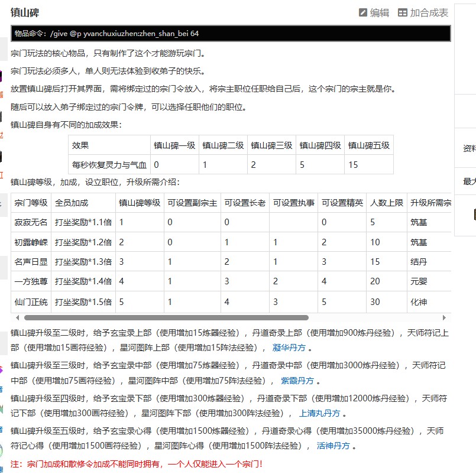Viewport: 476px width, 474px height.
Task: Click the 名声日显 row cell
Action: point(31,262)
